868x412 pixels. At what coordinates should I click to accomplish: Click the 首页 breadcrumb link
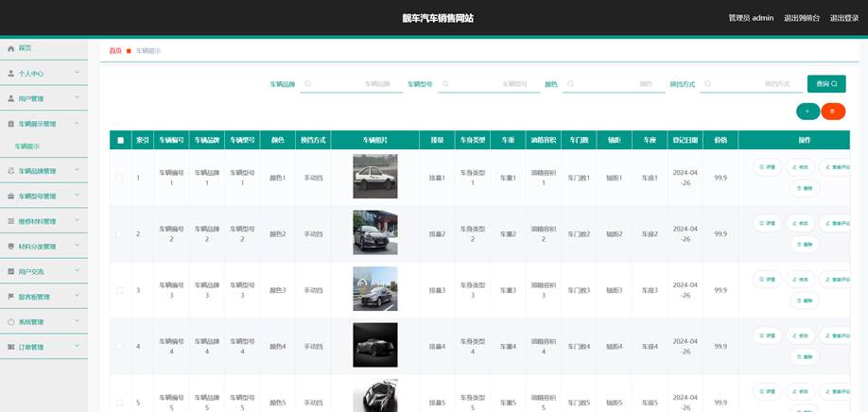(x=115, y=51)
